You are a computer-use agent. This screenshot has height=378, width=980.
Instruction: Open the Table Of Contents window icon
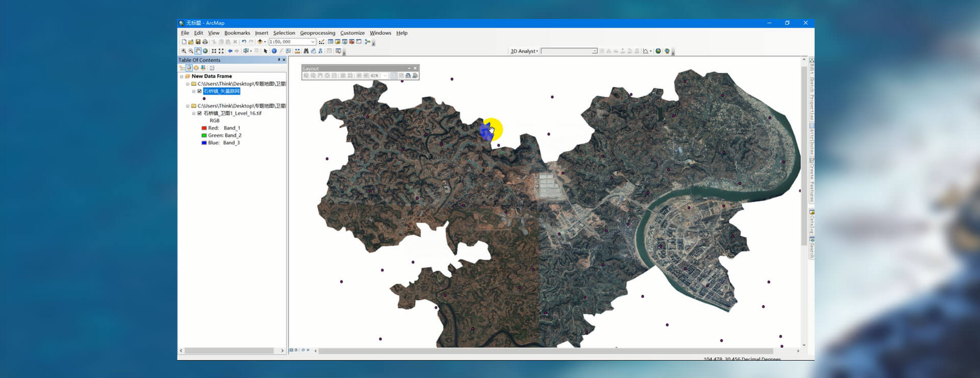coord(330,42)
